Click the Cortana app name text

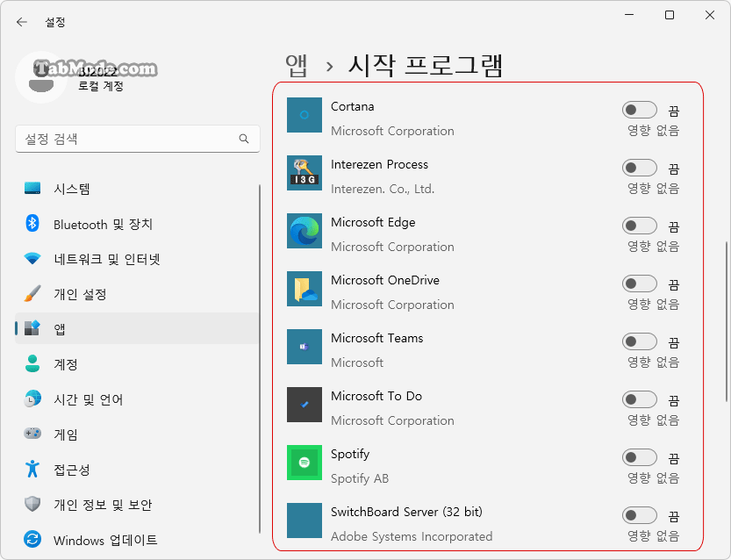tap(353, 107)
